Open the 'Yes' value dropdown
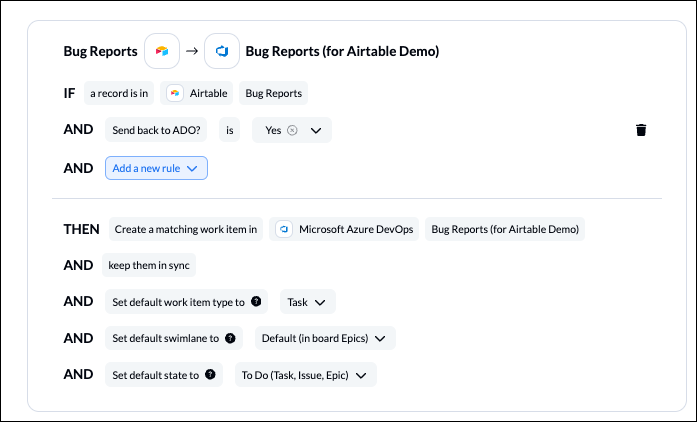The width and height of the screenshot is (697, 422). [x=292, y=130]
